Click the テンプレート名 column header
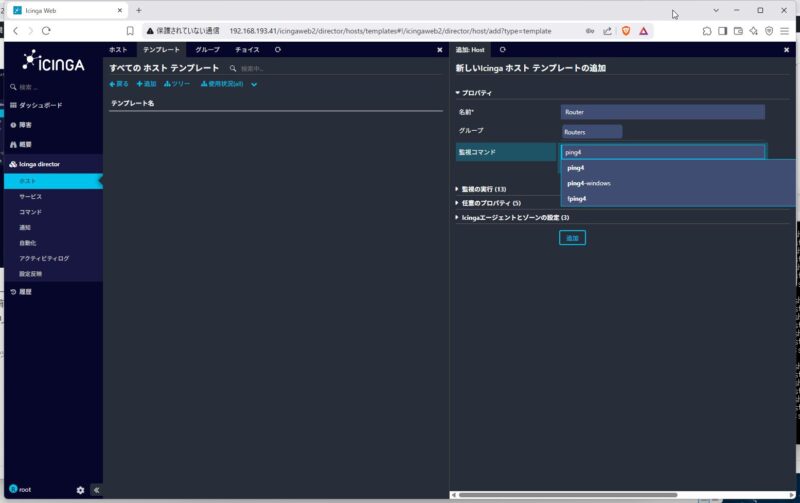800x503 pixels. (x=133, y=103)
